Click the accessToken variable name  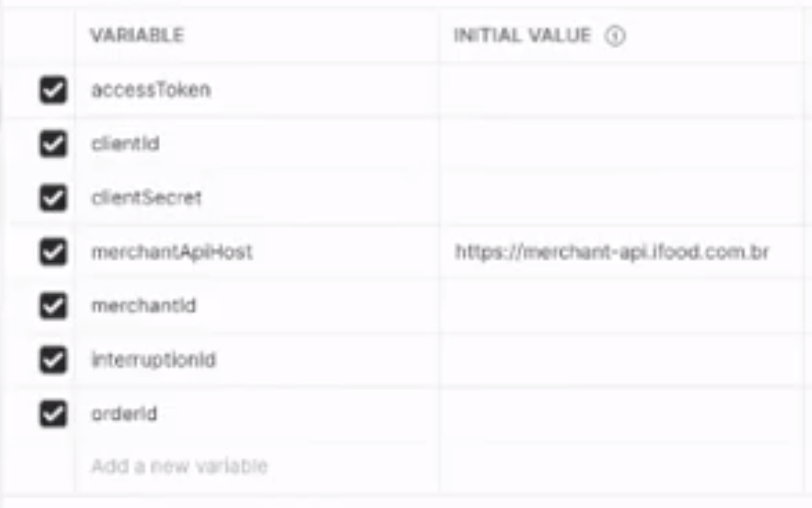[151, 90]
